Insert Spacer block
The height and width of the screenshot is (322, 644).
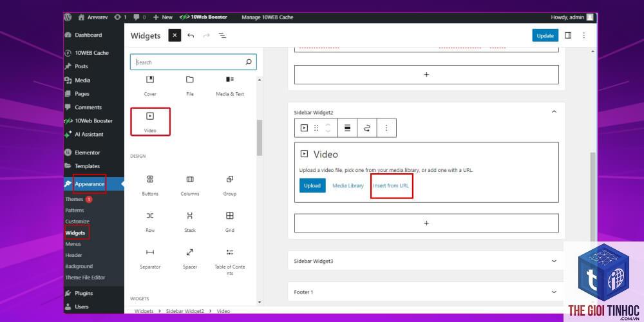tap(190, 258)
